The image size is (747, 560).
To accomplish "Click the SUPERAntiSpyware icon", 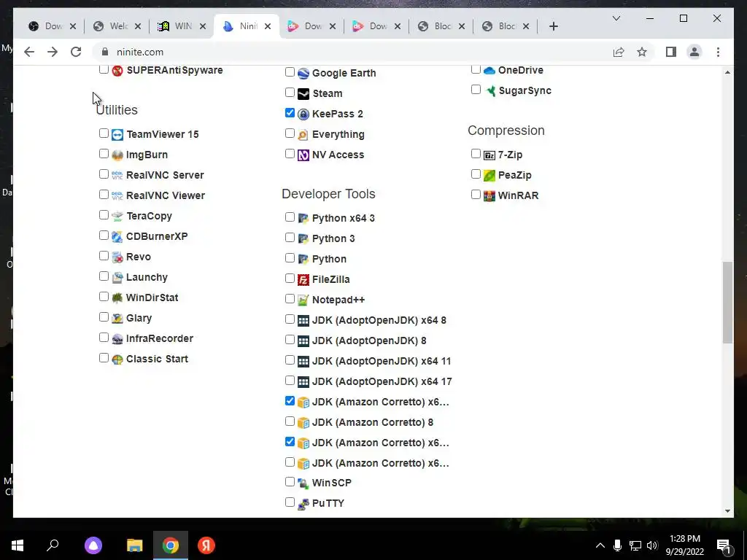I will (x=117, y=71).
